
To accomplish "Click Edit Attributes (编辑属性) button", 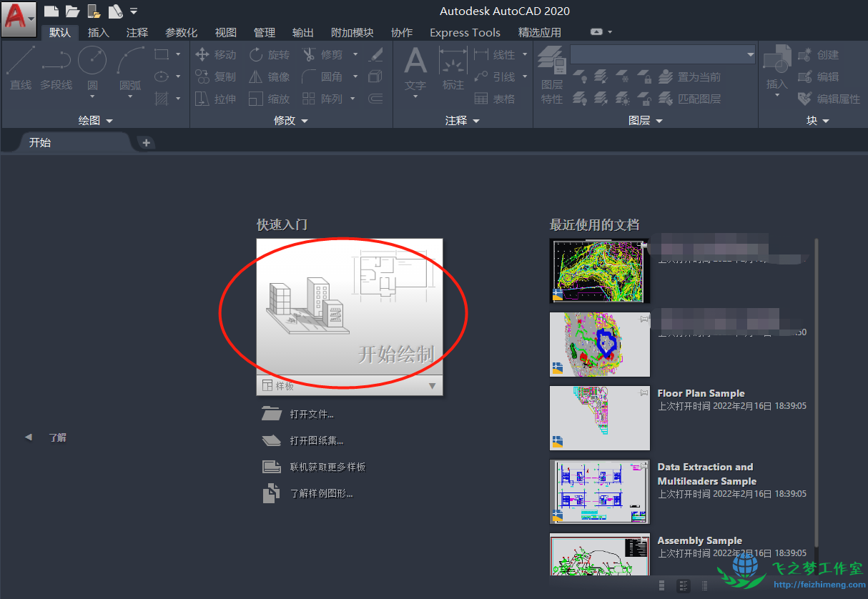I will pos(829,99).
